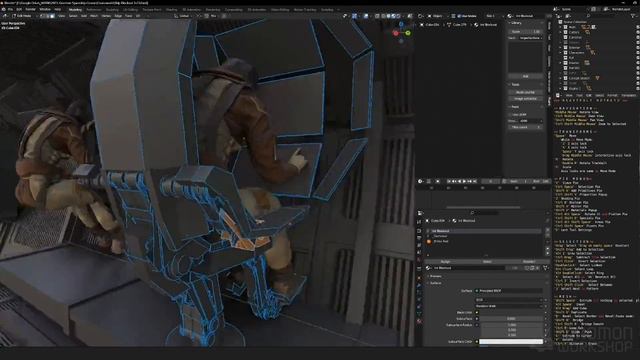Switch to the Scripting workspace tab

tap(327, 9)
